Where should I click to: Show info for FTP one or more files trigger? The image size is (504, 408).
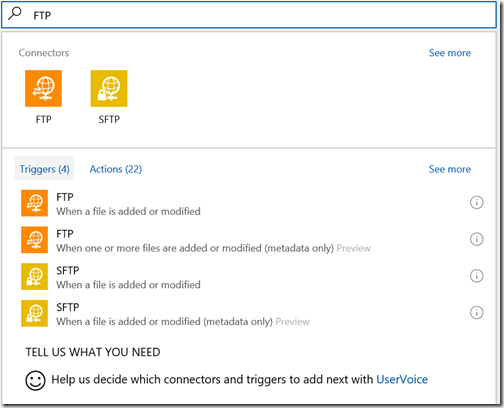(x=477, y=239)
